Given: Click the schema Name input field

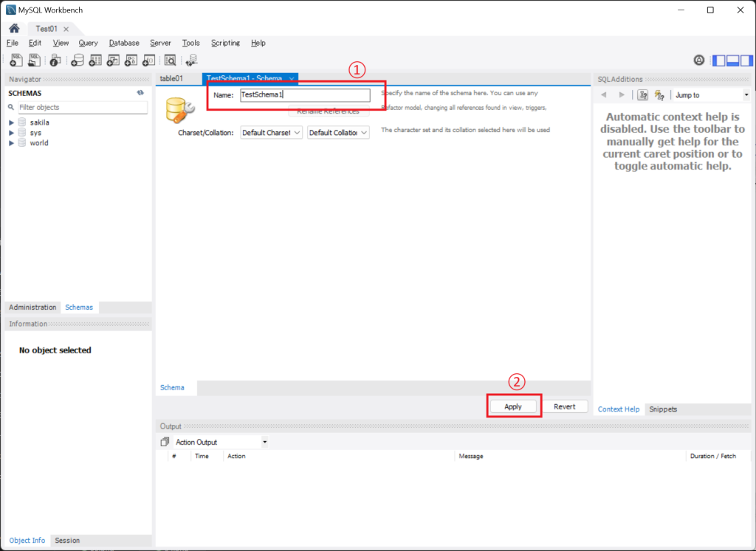Looking at the screenshot, I should click(x=303, y=95).
